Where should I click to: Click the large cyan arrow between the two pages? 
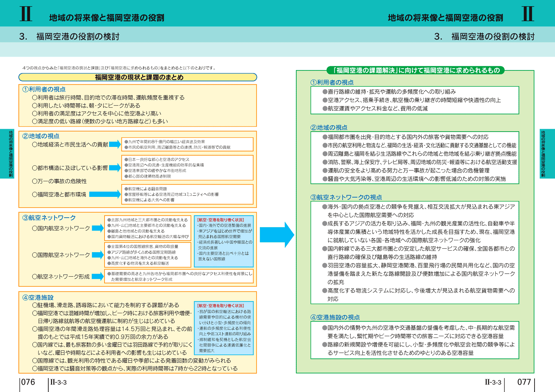pyautogui.click(x=277, y=235)
